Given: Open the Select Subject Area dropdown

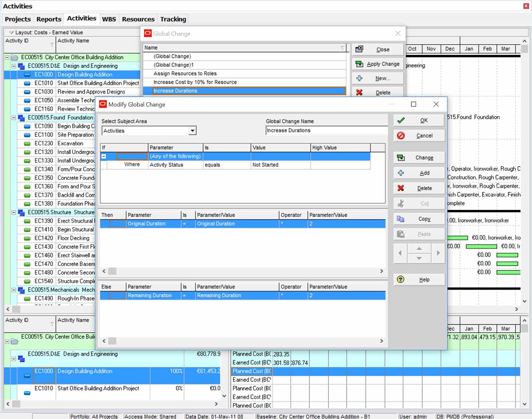Looking at the screenshot, I should 192,131.
